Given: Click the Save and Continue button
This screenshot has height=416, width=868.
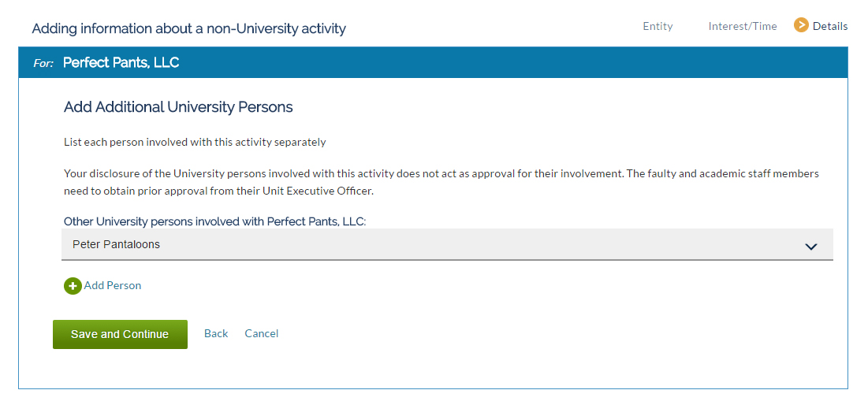Looking at the screenshot, I should pyautogui.click(x=120, y=334).
